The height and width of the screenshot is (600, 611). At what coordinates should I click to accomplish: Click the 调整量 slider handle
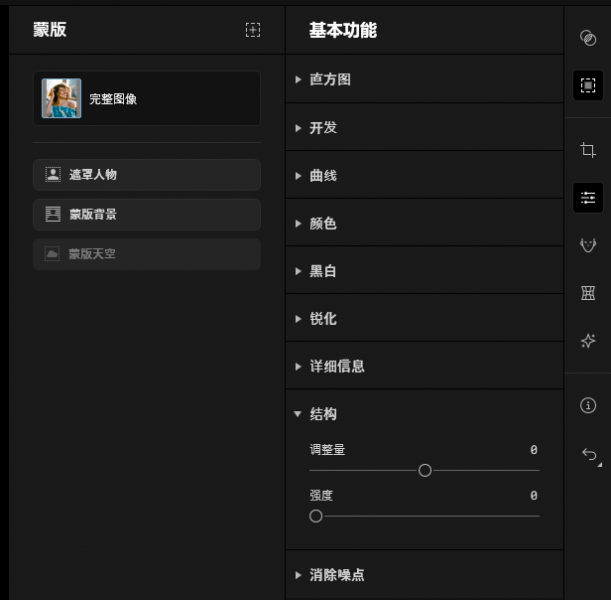point(425,470)
